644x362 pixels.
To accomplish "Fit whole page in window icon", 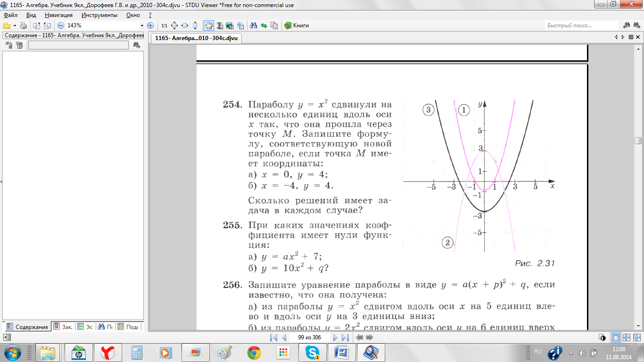I will pos(174,25).
